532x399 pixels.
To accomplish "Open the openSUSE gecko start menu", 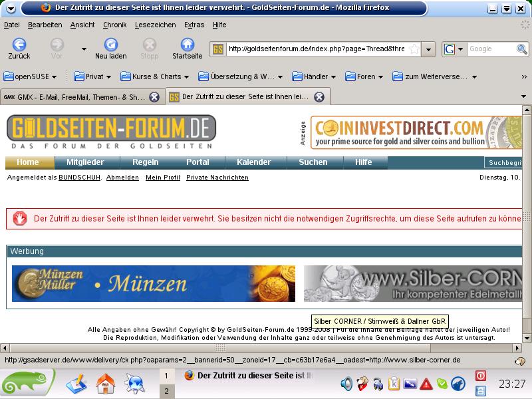I will coord(27,384).
